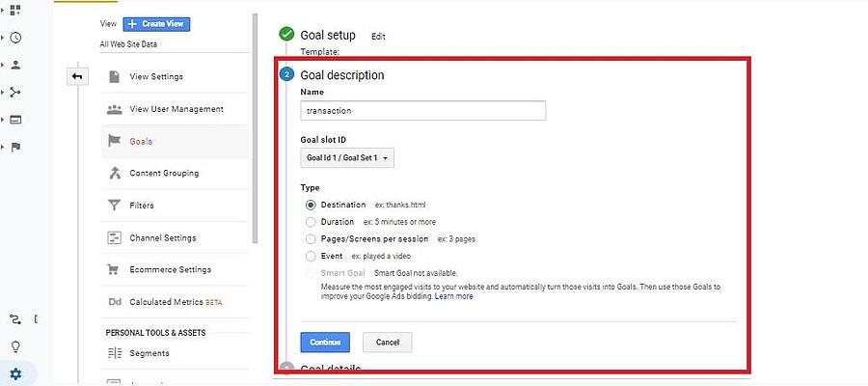Open Ecommerce Settings in view menu

[x=170, y=270]
